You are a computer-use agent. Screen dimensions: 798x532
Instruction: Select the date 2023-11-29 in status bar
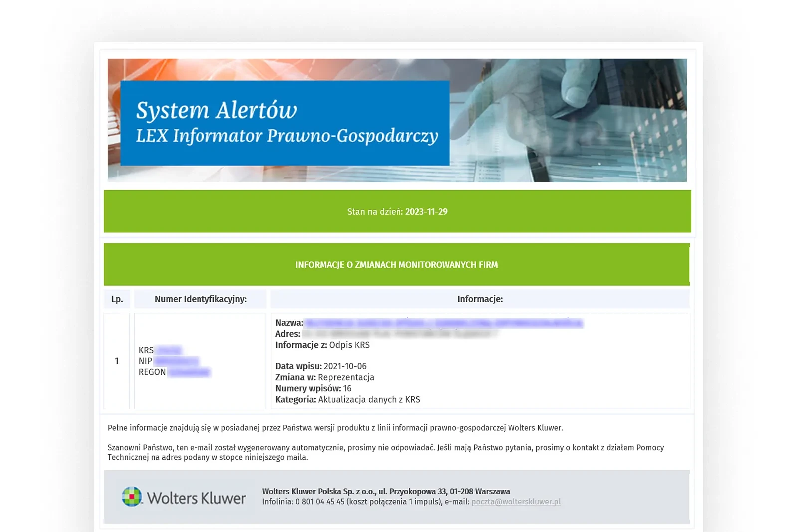click(426, 212)
